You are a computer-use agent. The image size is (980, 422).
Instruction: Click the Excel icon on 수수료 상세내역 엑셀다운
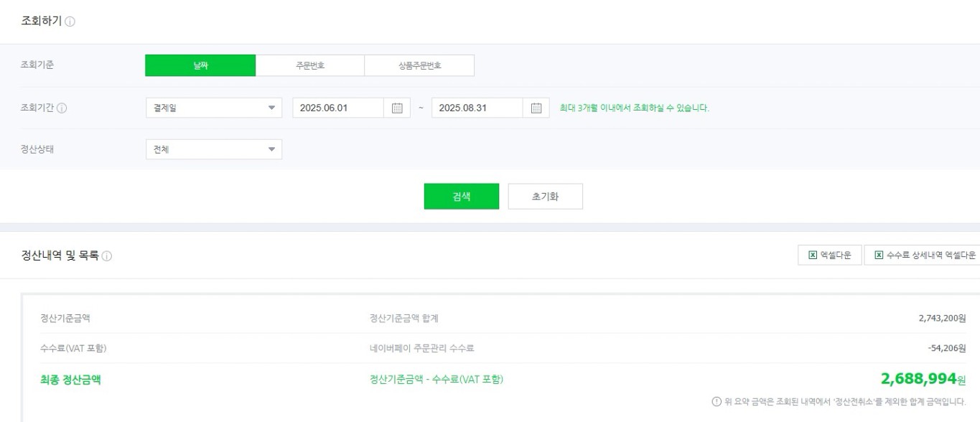[879, 255]
